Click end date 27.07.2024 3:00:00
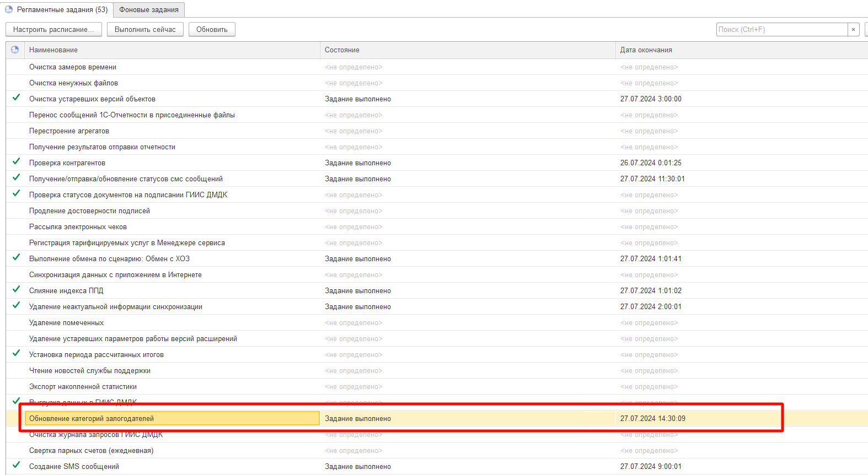The width and height of the screenshot is (868, 475). click(651, 99)
